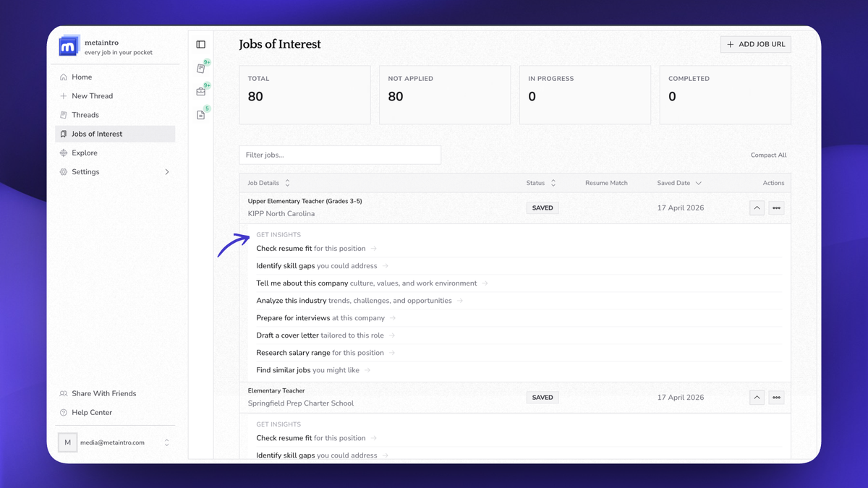868x488 pixels.
Task: Click the COMPLETED stat card
Action: coord(726,95)
